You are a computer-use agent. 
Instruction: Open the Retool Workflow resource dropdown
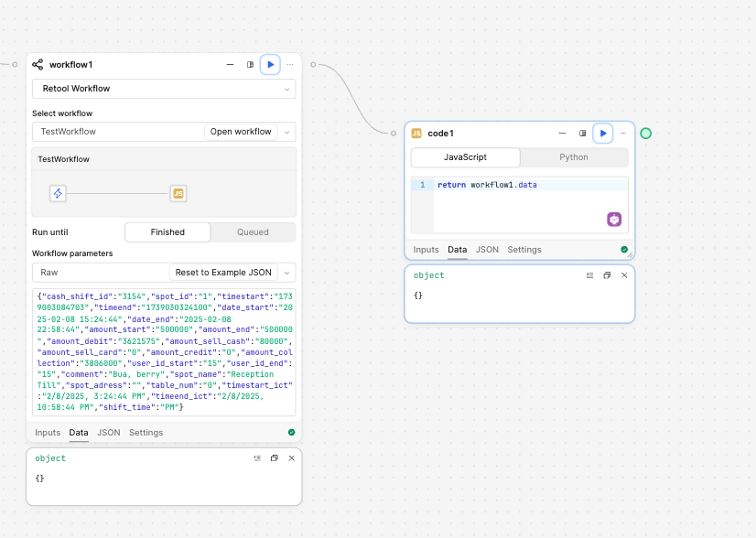click(164, 89)
